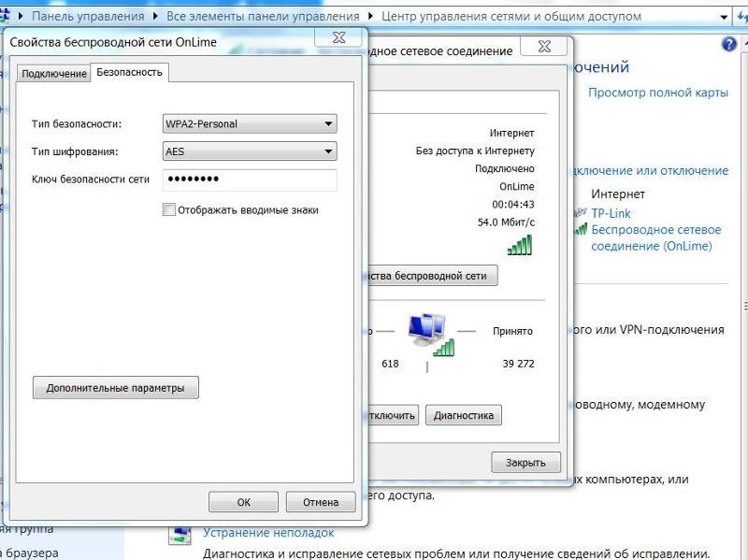Click the network computers activity icon

431,335
